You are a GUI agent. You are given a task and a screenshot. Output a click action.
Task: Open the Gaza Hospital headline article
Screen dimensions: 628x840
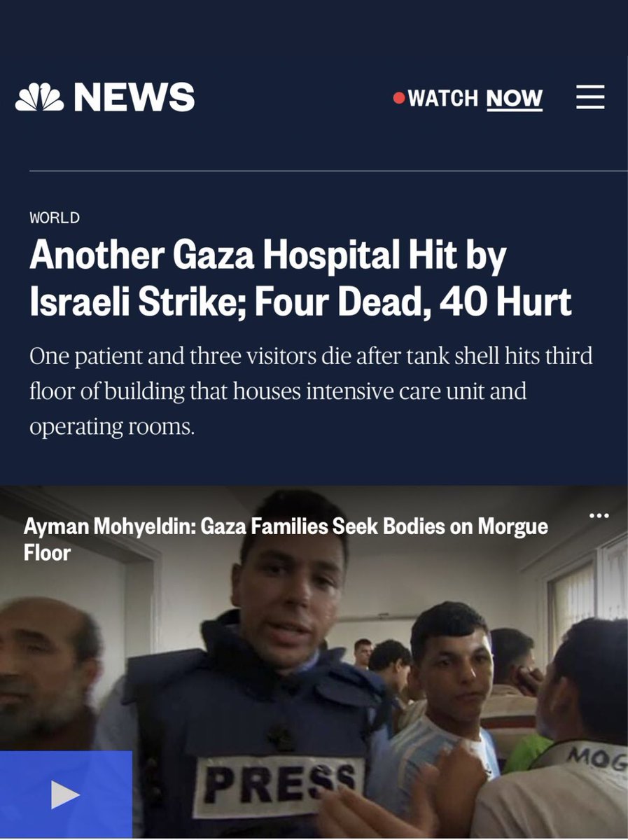point(300,279)
